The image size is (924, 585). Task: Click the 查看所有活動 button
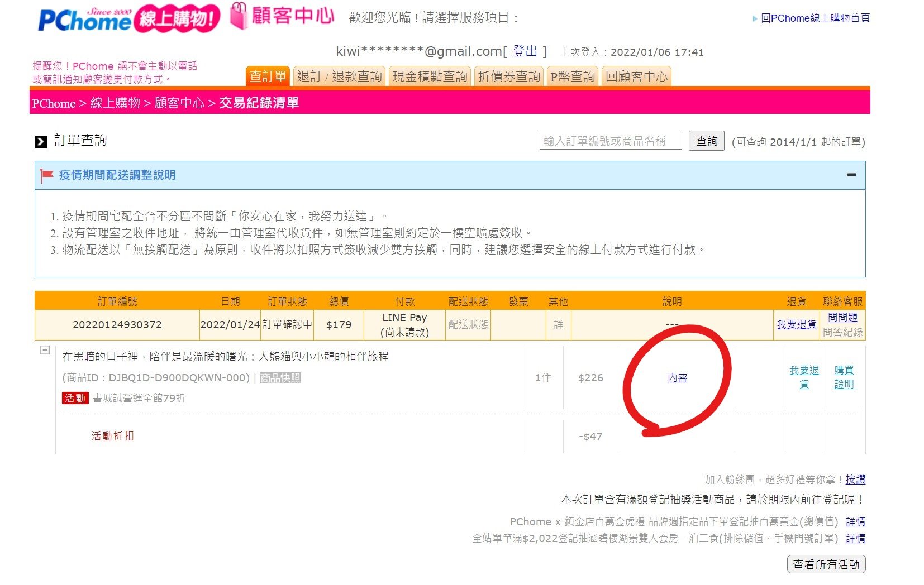(826, 564)
